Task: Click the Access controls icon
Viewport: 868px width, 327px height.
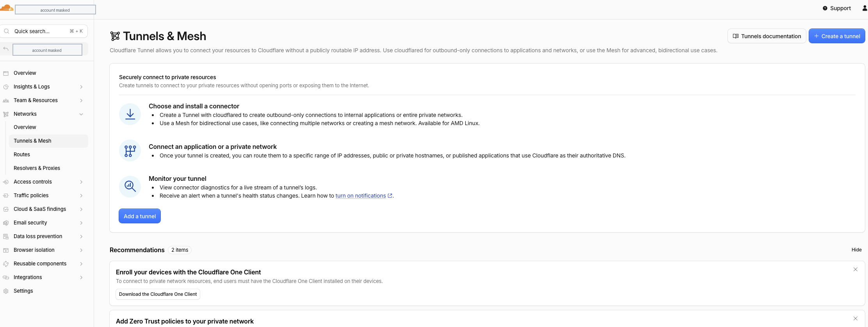Action: tap(6, 182)
